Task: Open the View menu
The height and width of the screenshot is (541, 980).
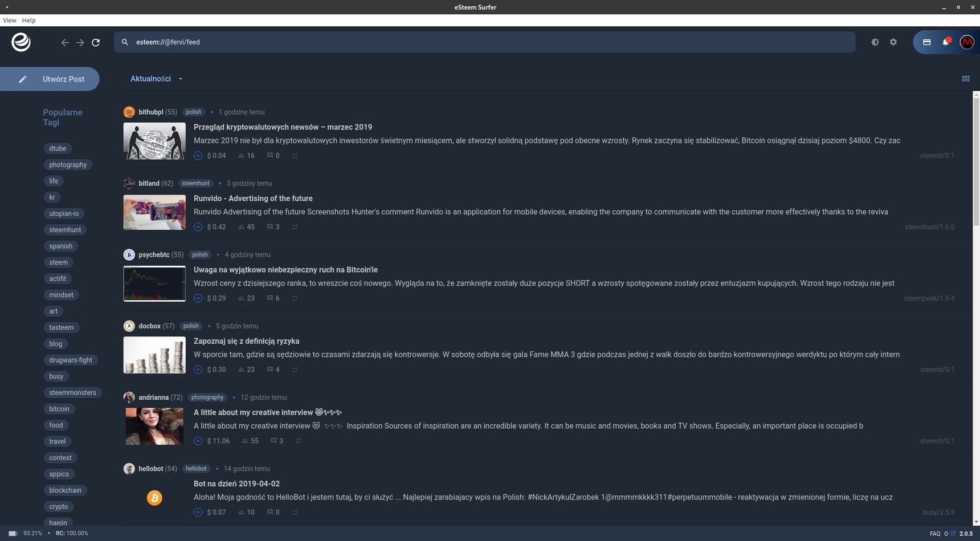Action: click(10, 20)
